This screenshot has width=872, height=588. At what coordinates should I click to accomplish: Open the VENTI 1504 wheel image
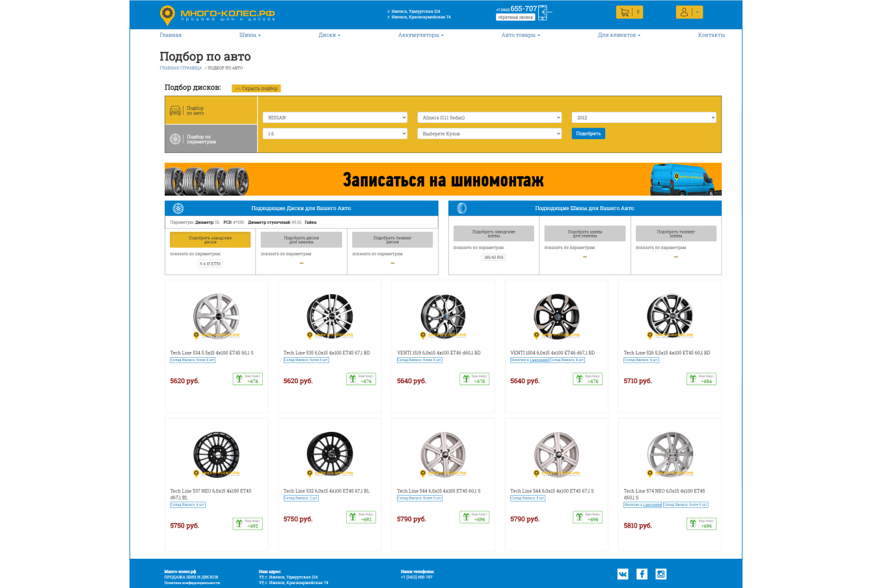[x=556, y=315]
